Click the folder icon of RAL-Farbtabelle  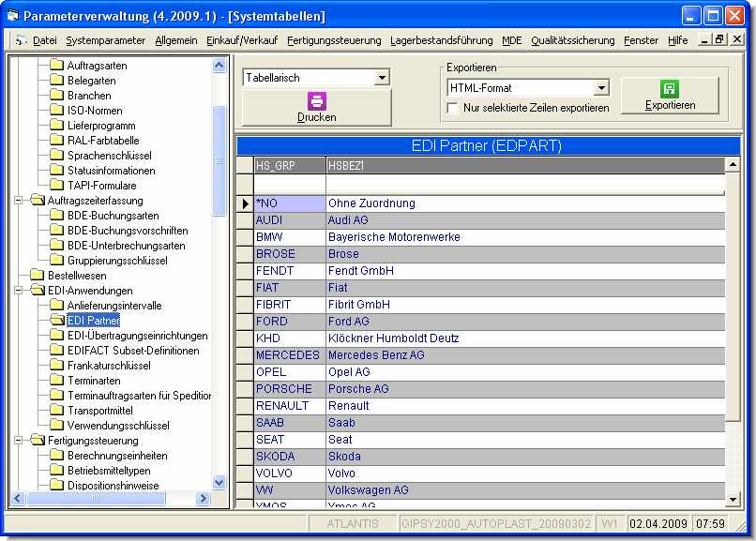point(56,140)
